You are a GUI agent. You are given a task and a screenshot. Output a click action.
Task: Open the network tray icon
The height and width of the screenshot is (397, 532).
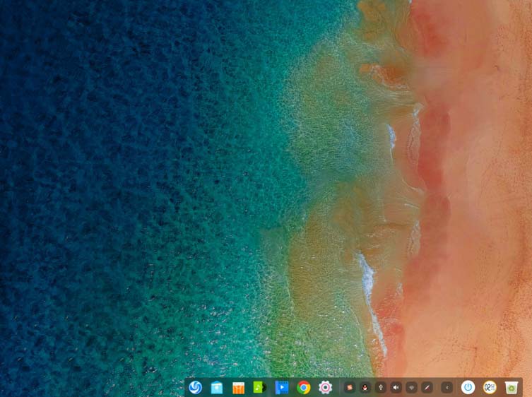point(412,387)
